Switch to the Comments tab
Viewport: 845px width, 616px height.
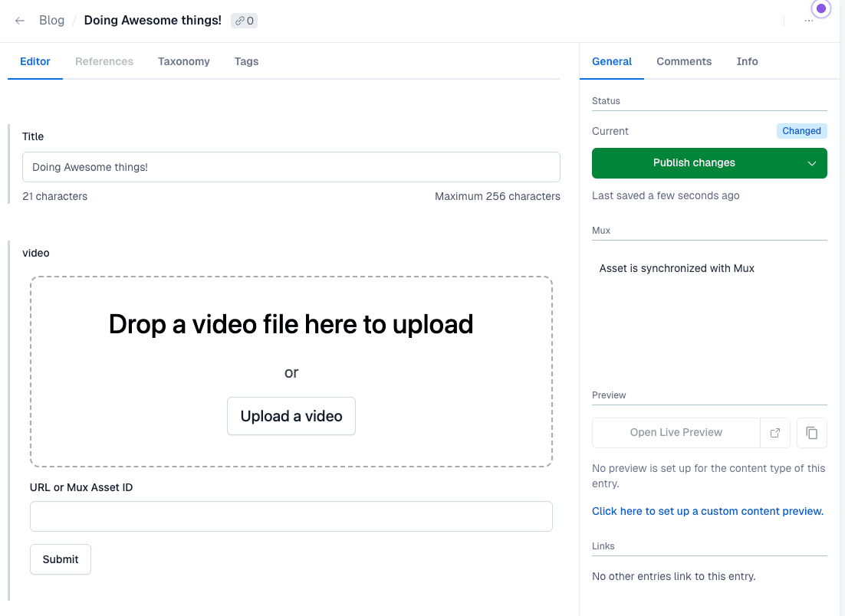(x=684, y=61)
